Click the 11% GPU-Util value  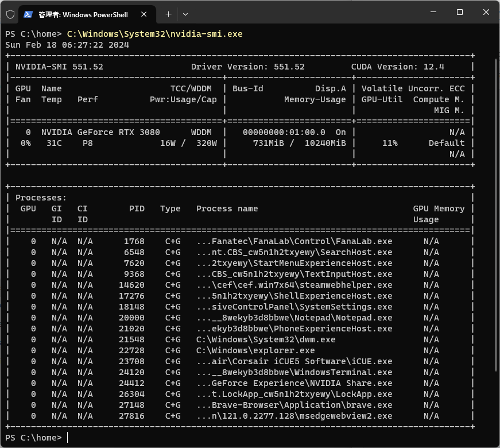pyautogui.click(x=390, y=143)
